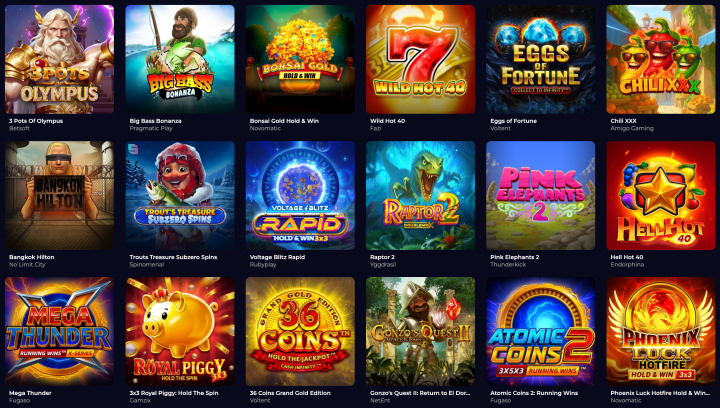Open the 3 Pots Of Olympus game thumbnail

coord(59,59)
